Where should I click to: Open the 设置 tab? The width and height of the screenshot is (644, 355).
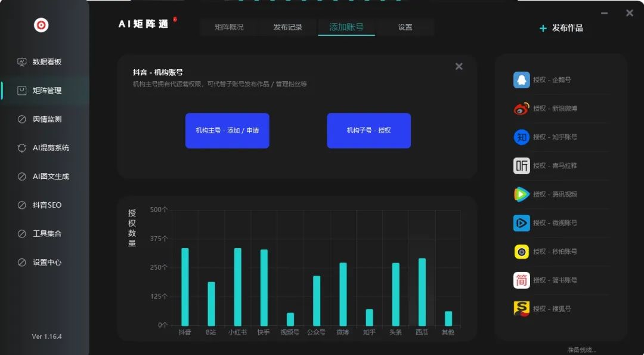[405, 27]
